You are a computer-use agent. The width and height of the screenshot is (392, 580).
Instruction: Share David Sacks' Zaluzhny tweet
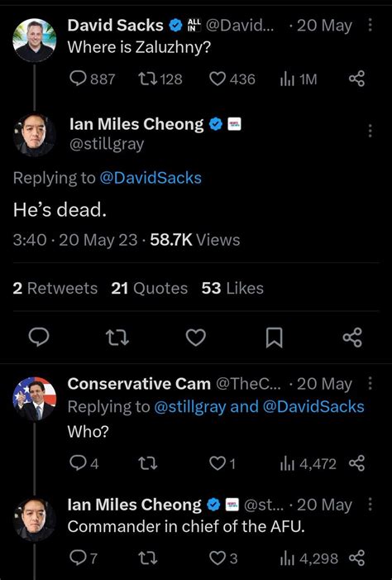(357, 79)
